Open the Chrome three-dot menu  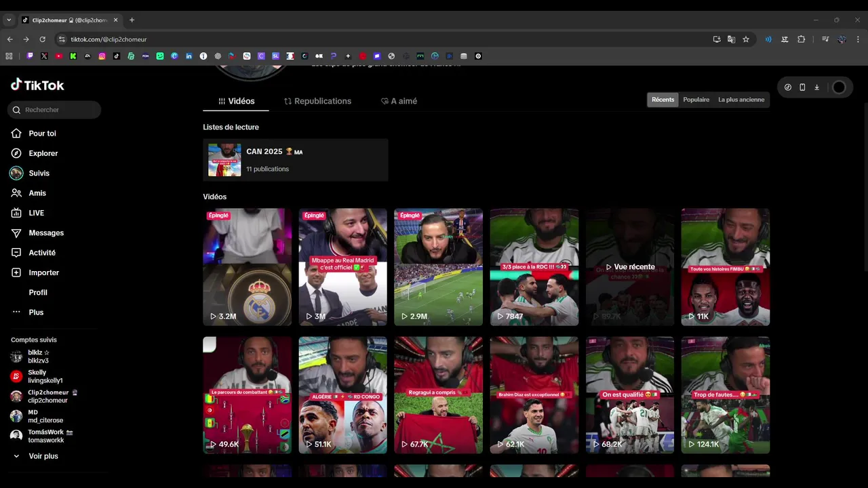858,39
